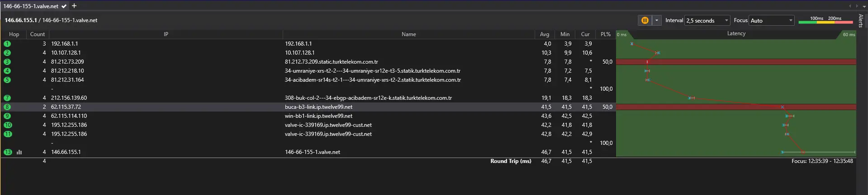Sort by the IP column header

pos(166,34)
